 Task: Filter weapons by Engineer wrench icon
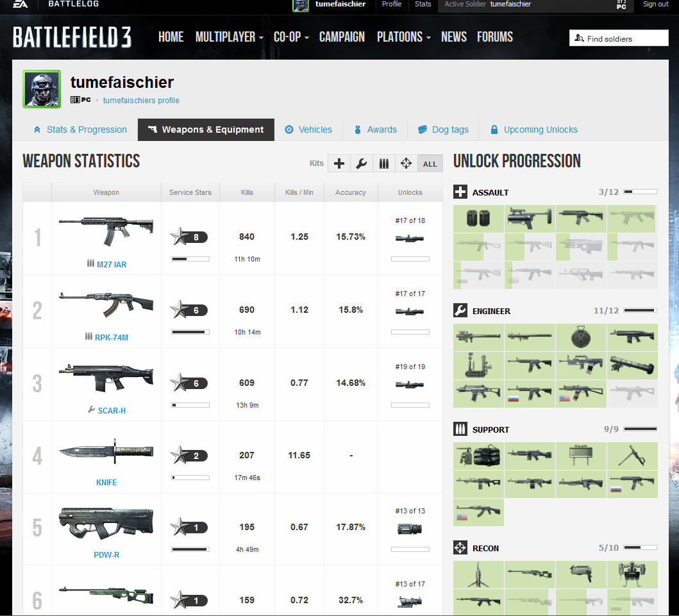(x=362, y=163)
